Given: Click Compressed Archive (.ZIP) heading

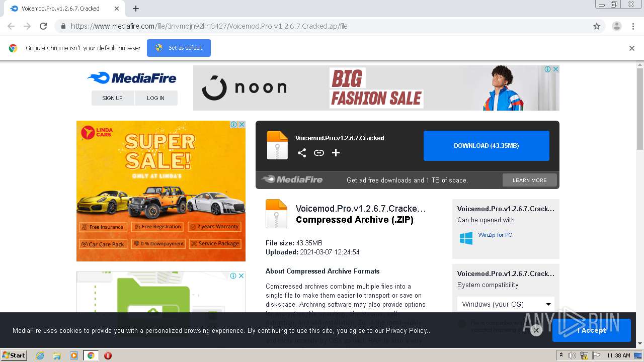Looking at the screenshot, I should (x=355, y=220).
